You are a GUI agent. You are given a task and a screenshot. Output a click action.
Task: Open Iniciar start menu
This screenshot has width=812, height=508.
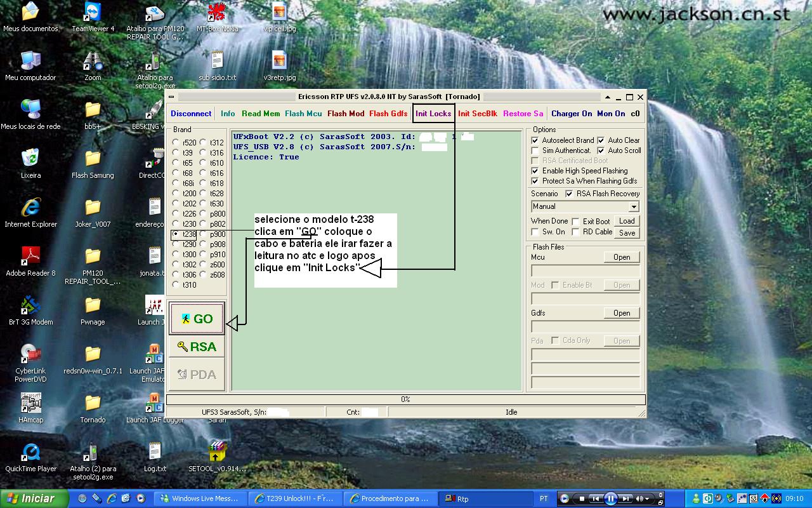click(34, 498)
